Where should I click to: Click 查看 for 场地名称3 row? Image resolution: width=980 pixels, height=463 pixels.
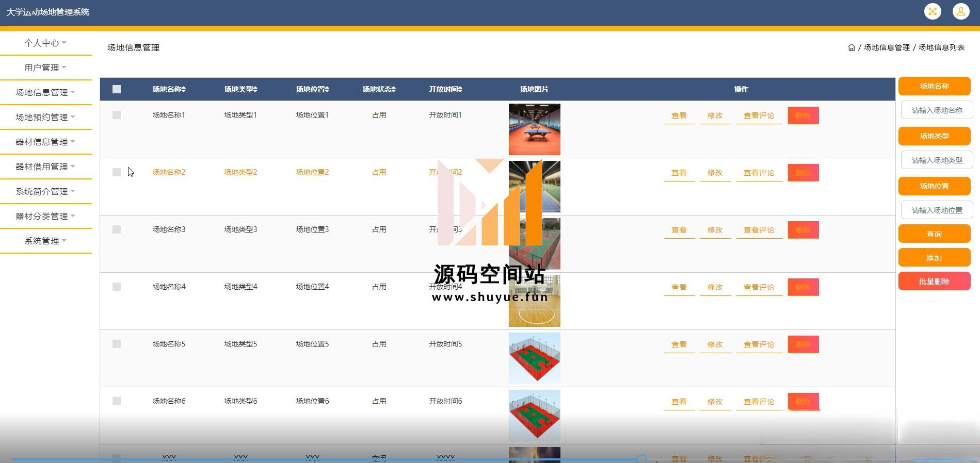tap(679, 230)
